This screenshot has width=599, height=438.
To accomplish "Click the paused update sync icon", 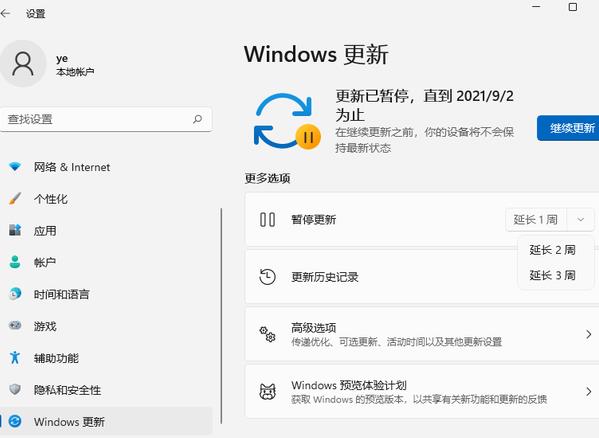I will coord(287,121).
